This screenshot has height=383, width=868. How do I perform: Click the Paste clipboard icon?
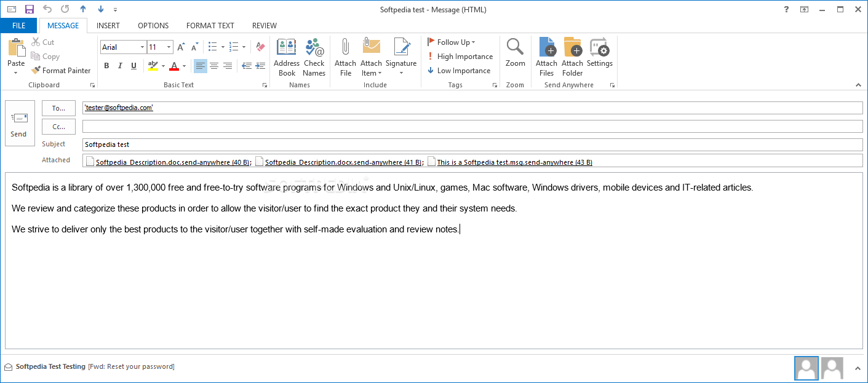pos(17,48)
